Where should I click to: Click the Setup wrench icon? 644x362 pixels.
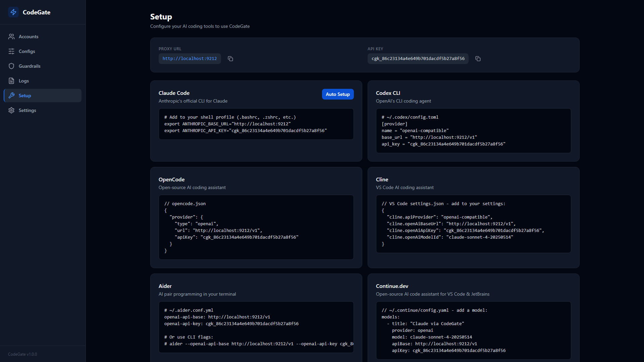11,96
